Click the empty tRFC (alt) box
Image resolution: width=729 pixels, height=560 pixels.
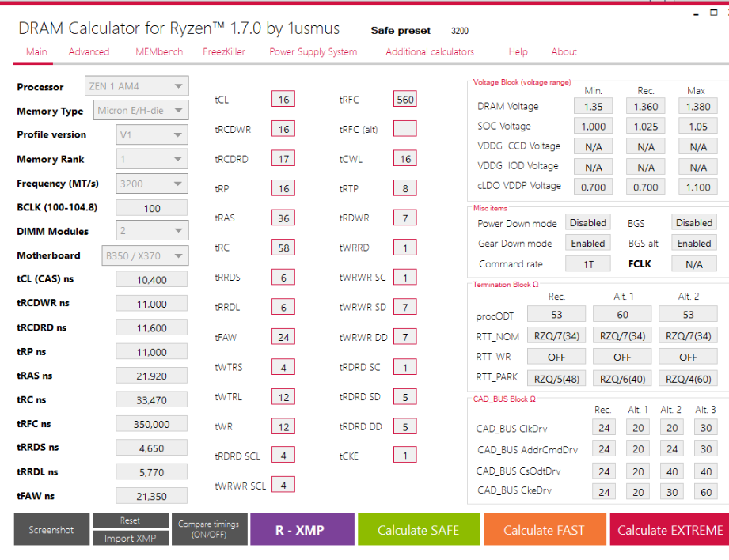405,129
